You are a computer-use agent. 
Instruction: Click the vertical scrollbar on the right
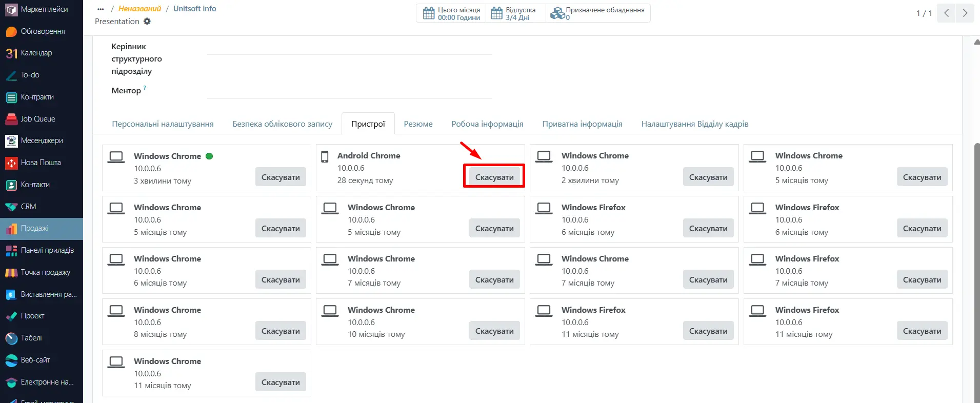pos(976,256)
